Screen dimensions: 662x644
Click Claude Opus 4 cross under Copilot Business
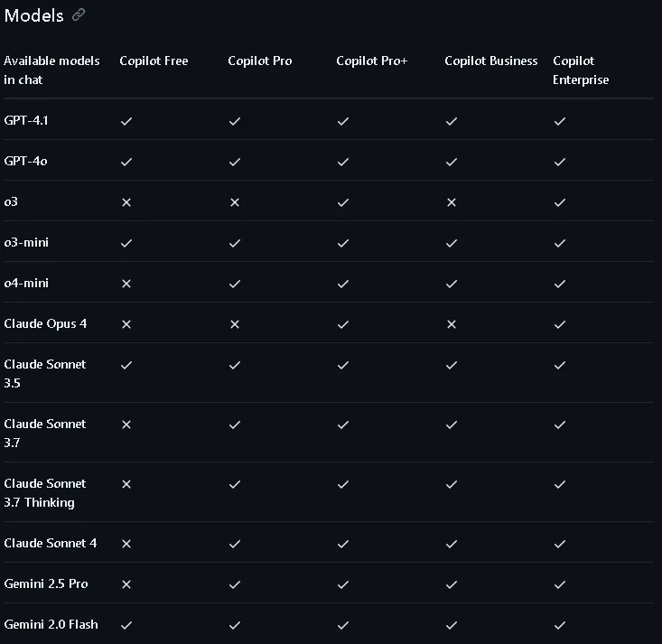tap(452, 324)
